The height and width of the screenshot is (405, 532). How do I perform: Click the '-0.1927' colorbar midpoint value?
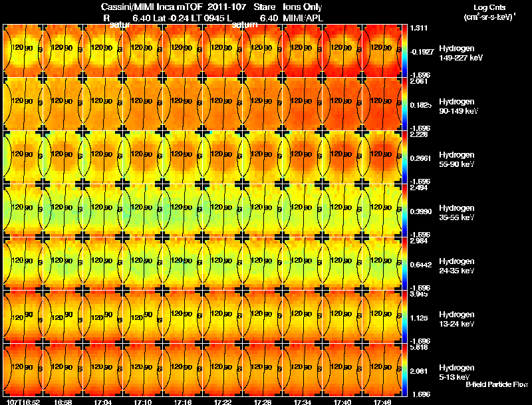click(422, 52)
